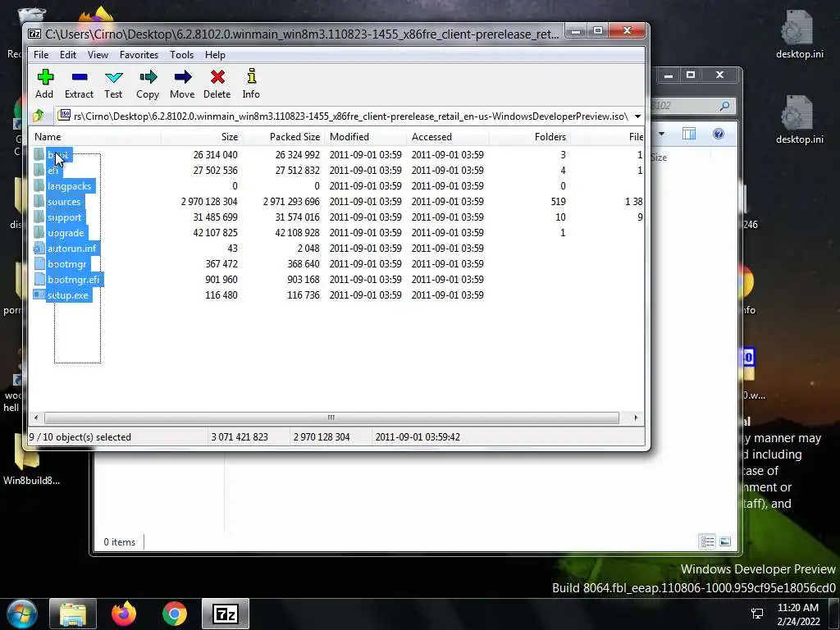The height and width of the screenshot is (630, 840).
Task: Sort by Accessed column header
Action: tap(448, 137)
